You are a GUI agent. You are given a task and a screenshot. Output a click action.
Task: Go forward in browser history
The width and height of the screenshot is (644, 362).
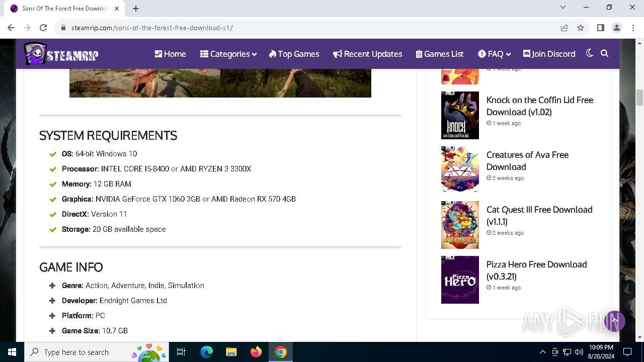click(27, 28)
